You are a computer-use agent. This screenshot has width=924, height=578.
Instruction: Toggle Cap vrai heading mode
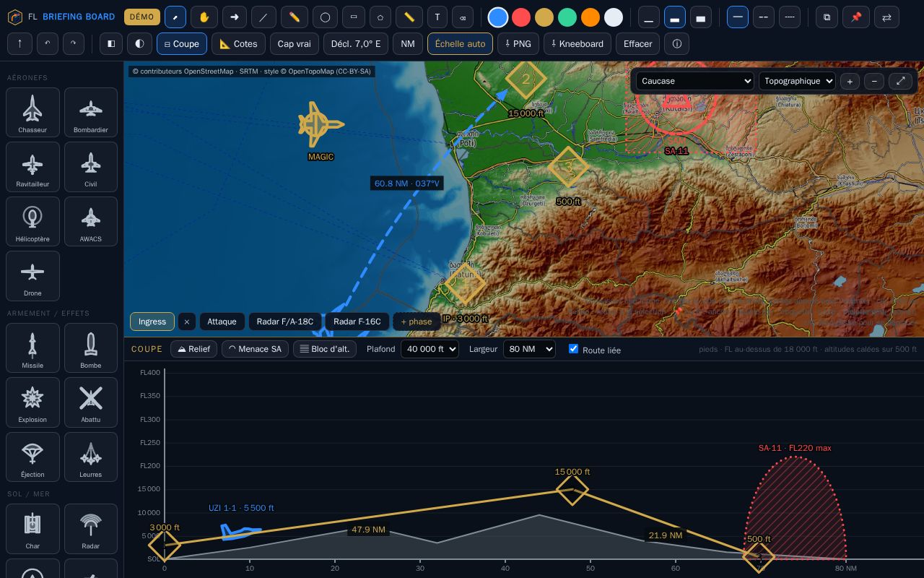click(295, 43)
